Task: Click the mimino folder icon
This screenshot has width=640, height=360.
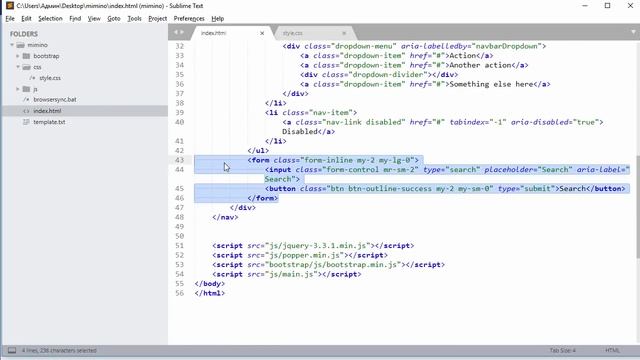Action: pyautogui.click(x=21, y=45)
